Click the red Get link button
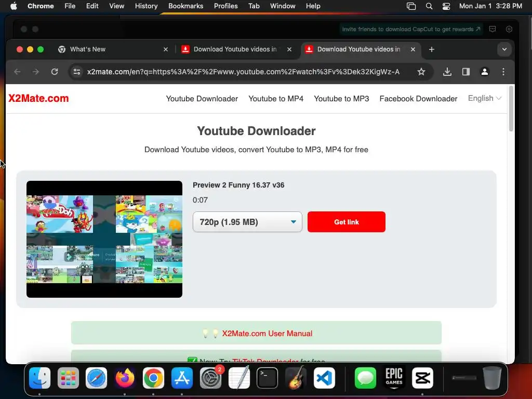 pos(347,222)
